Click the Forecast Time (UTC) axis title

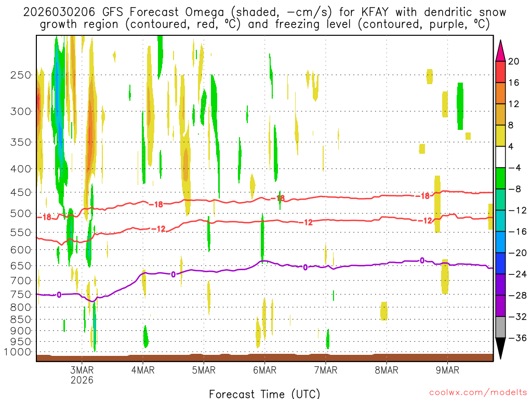point(264,393)
